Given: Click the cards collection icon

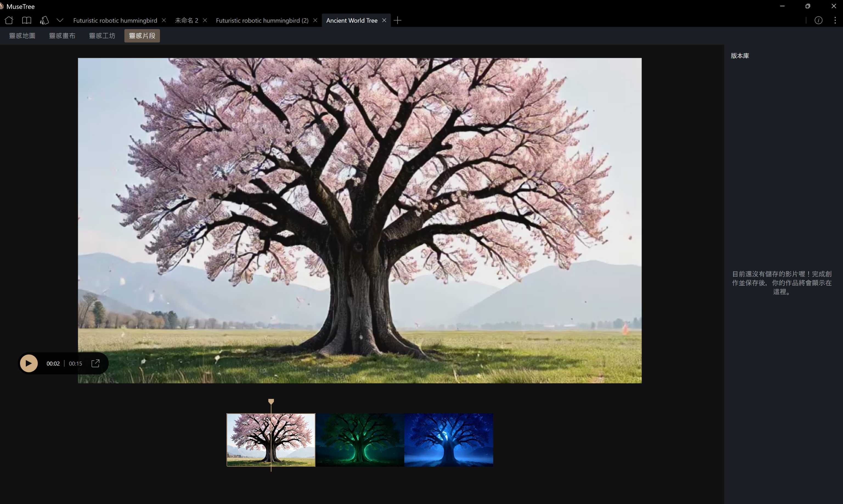Looking at the screenshot, I should click(x=44, y=20).
